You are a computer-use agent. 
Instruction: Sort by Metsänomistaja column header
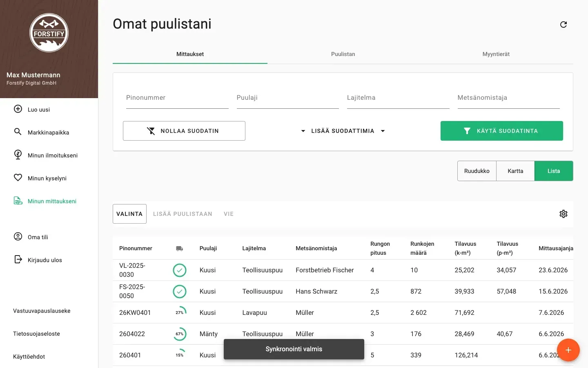click(316, 248)
